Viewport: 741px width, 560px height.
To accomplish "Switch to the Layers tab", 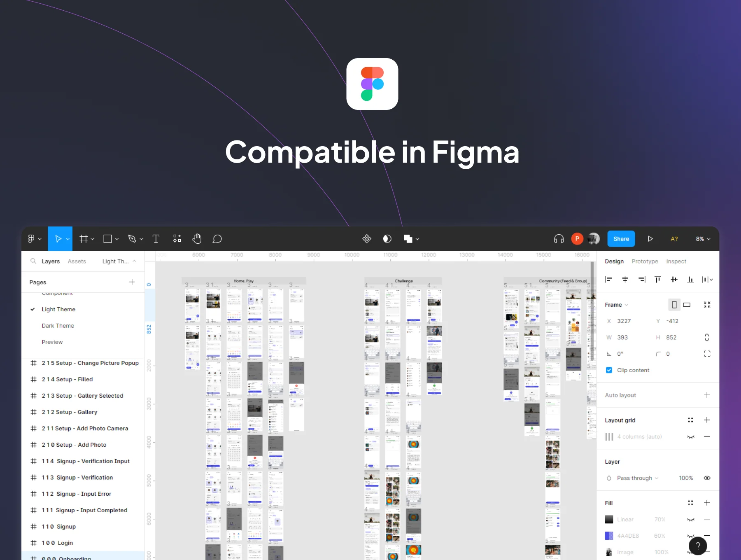I will click(x=51, y=261).
